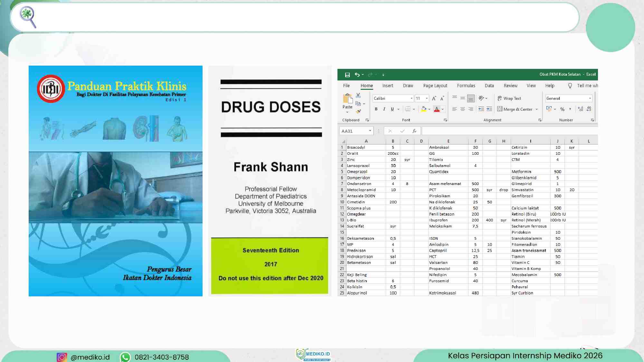This screenshot has height=362, width=644.
Task: Switch to the Insert tab
Action: coord(388,86)
